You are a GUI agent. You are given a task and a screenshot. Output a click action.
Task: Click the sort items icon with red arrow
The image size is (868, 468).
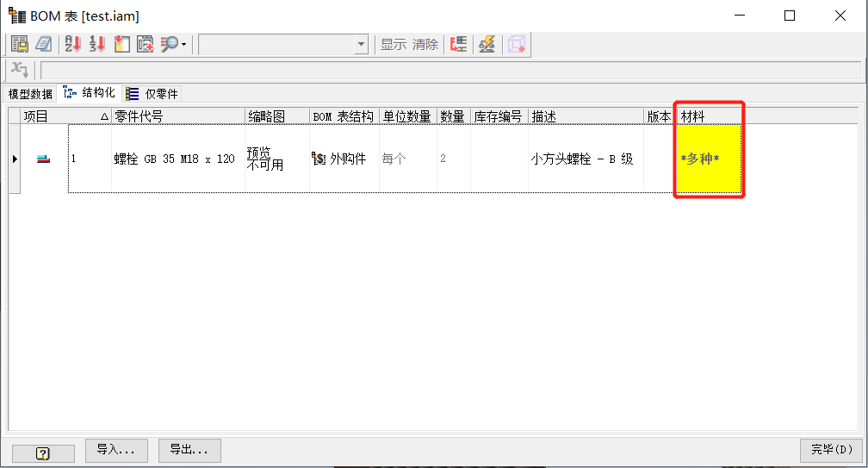tap(72, 44)
